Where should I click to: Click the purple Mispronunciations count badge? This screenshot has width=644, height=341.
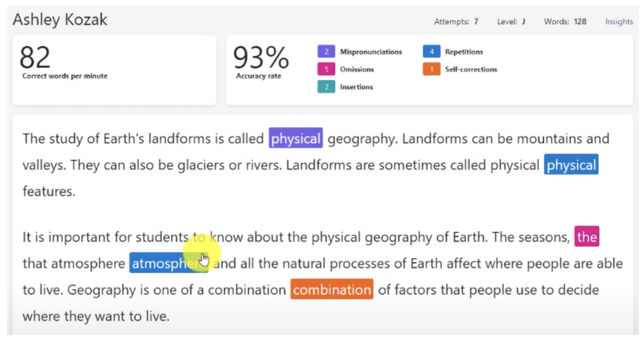[x=326, y=52]
